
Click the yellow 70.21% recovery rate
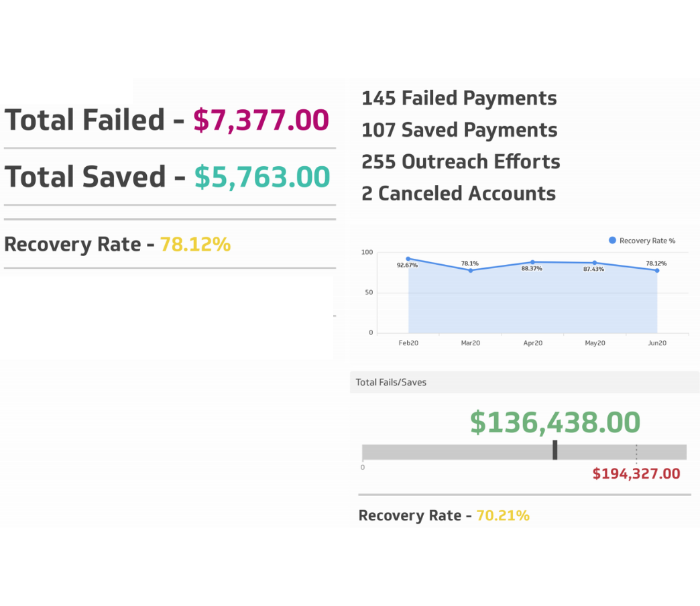(x=503, y=516)
